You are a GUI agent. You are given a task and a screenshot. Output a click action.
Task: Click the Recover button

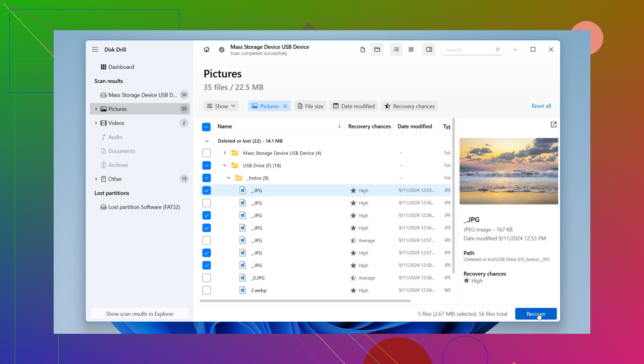click(536, 314)
